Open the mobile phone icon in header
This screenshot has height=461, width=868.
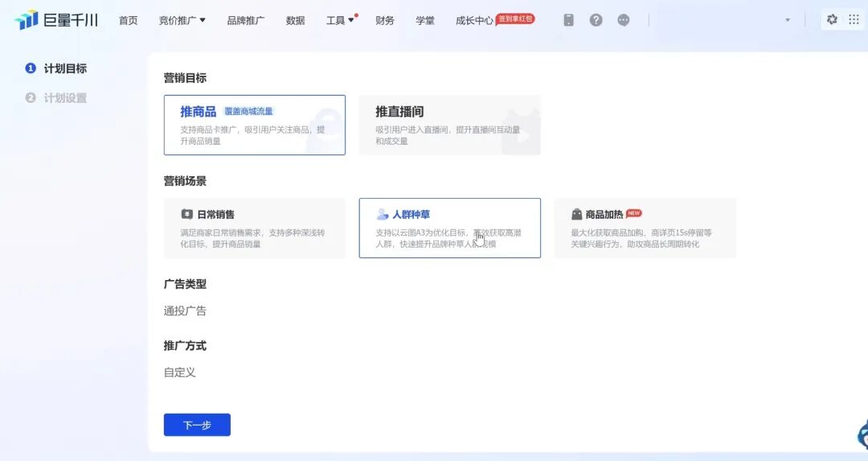pos(568,20)
